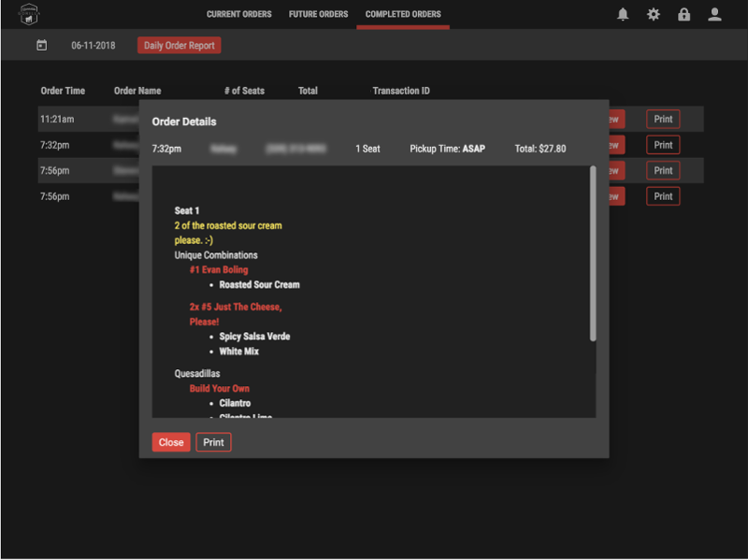Print the 11:21am order row
This screenshot has height=560, width=748.
point(663,120)
